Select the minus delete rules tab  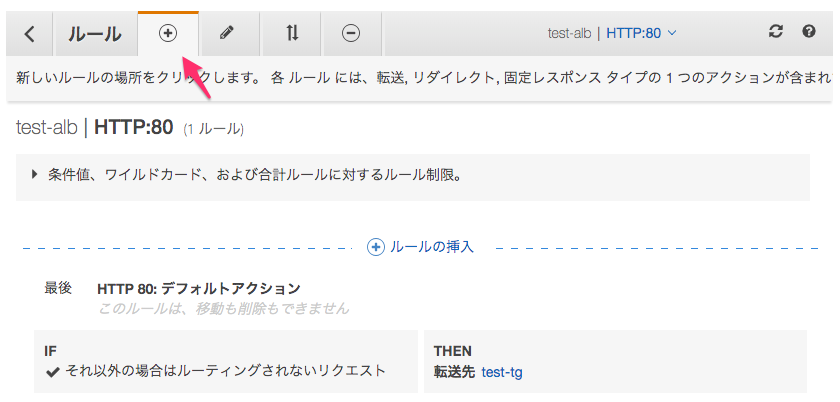pos(351,33)
